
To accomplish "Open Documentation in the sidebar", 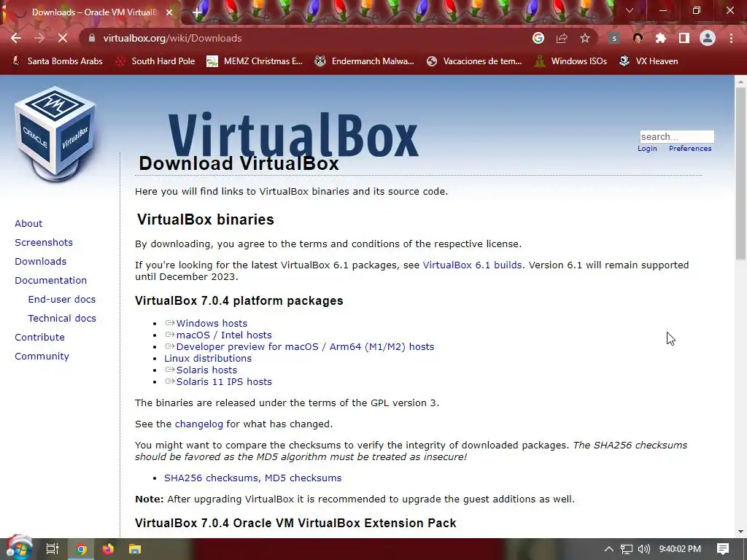I will (x=51, y=281).
